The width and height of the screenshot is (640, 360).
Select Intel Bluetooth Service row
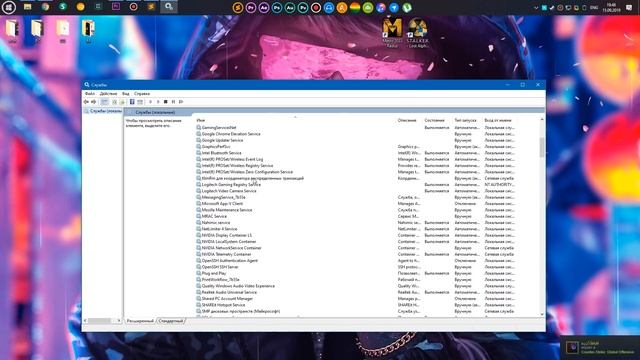(355, 153)
